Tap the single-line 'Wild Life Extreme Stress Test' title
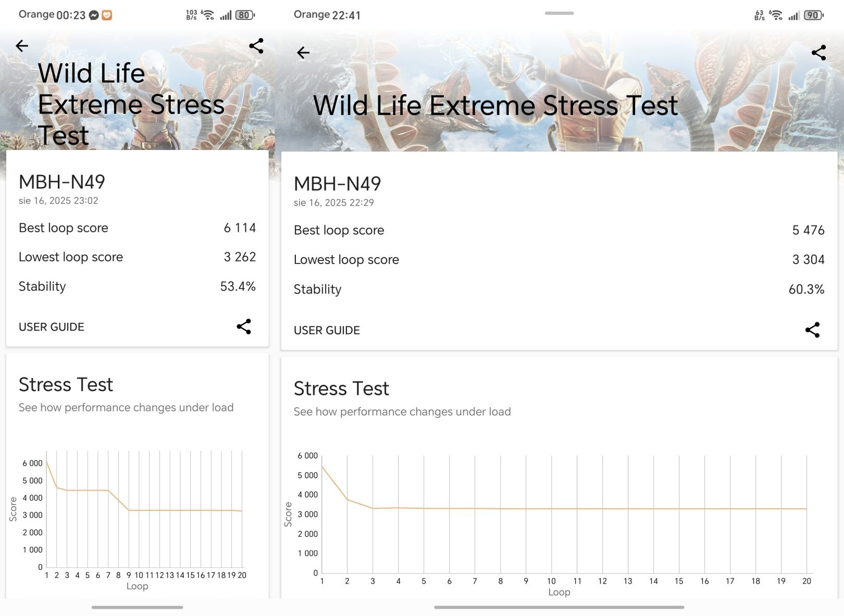Image resolution: width=844 pixels, height=616 pixels. click(x=495, y=105)
